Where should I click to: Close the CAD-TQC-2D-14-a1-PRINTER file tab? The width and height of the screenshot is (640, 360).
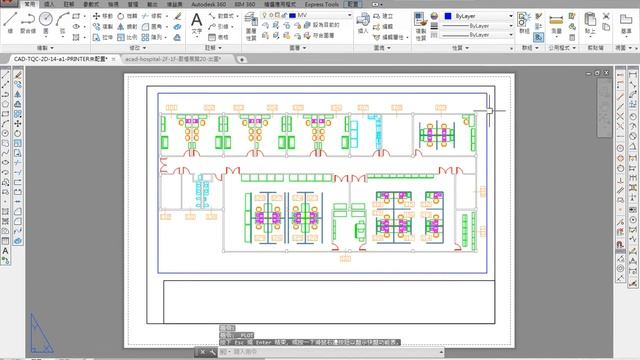(x=113, y=59)
